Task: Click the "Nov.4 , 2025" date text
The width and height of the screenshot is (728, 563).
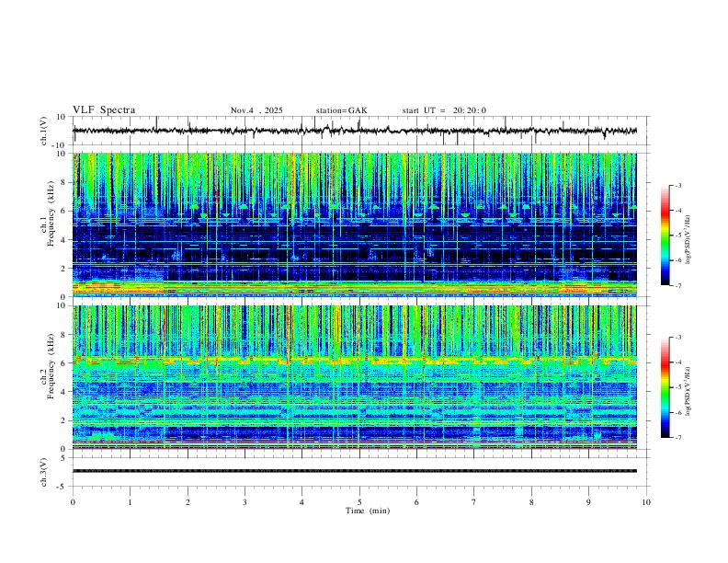Action: coord(256,110)
